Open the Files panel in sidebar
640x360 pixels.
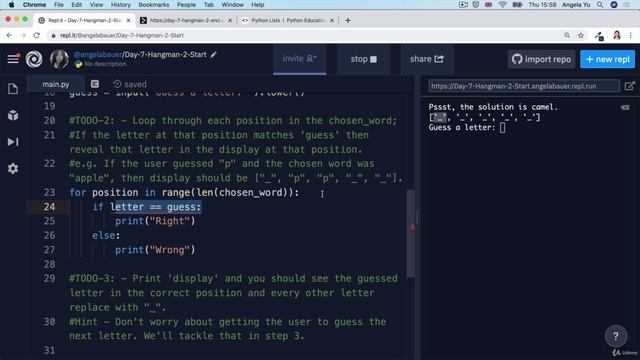tap(13, 89)
